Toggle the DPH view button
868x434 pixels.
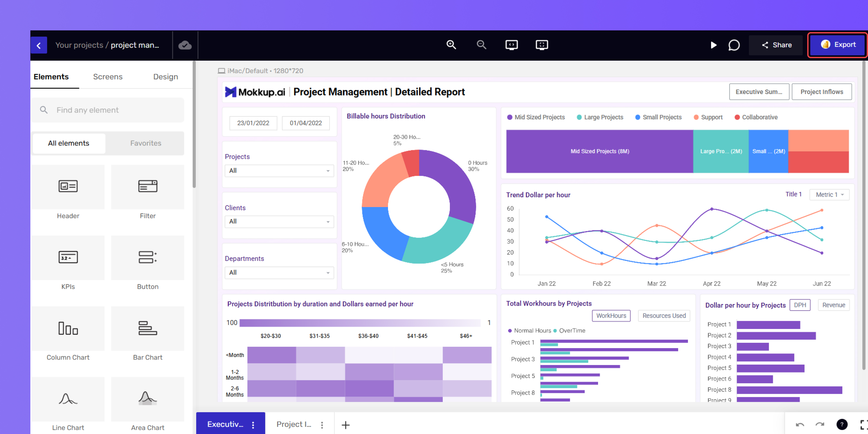(800, 305)
